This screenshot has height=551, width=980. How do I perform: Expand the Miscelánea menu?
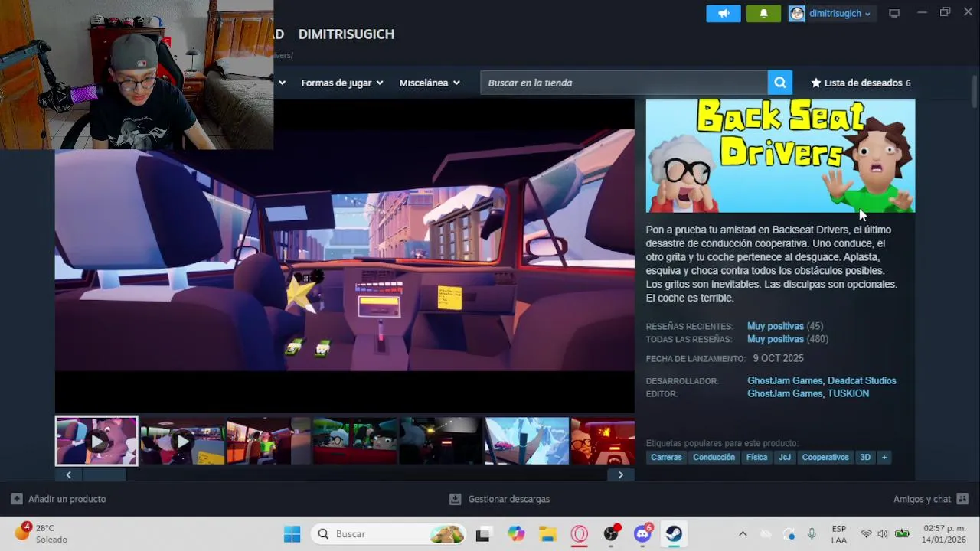(x=430, y=83)
